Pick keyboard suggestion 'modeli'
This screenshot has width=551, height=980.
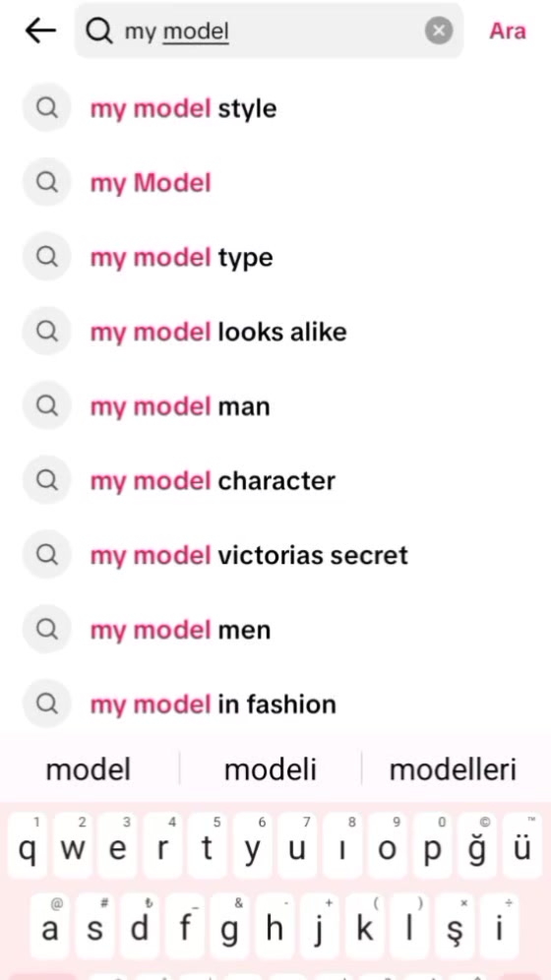tap(271, 769)
